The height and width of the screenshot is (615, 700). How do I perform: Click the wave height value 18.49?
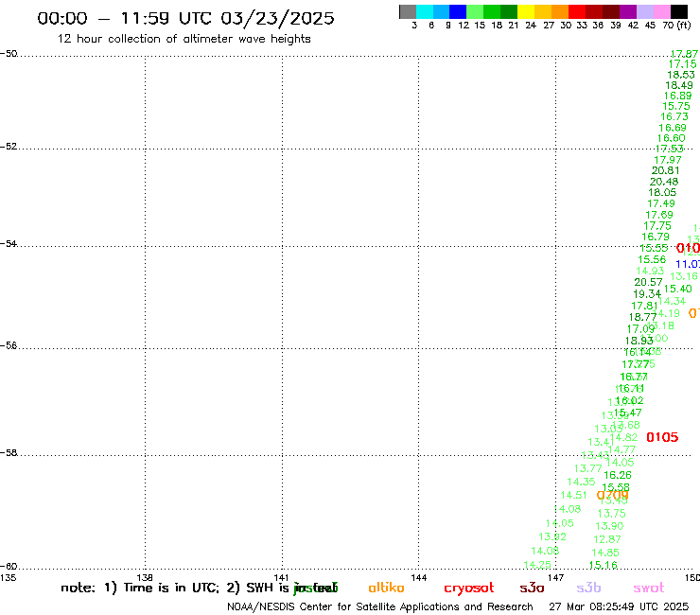(679, 85)
